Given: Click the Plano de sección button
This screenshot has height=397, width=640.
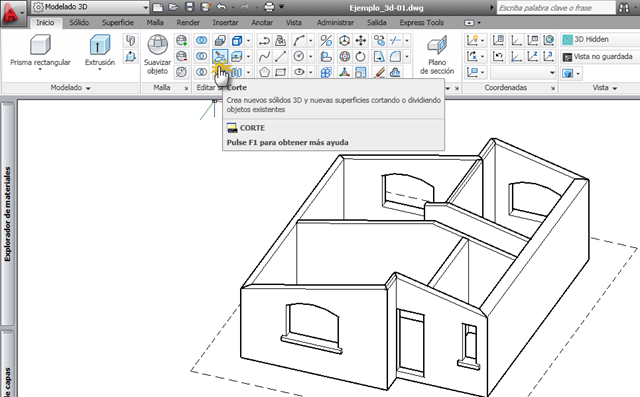Looking at the screenshot, I should [x=437, y=55].
